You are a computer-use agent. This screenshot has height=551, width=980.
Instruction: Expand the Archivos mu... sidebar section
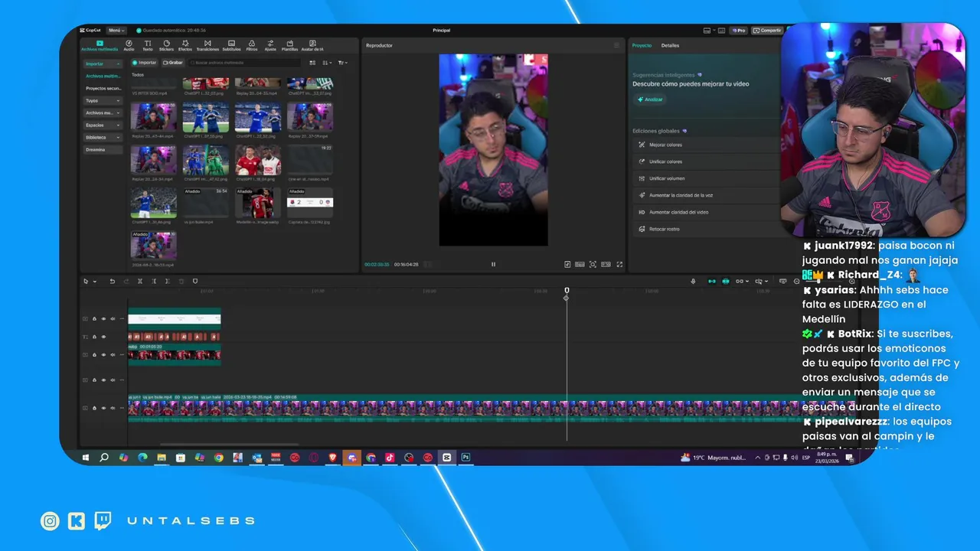[x=103, y=112]
